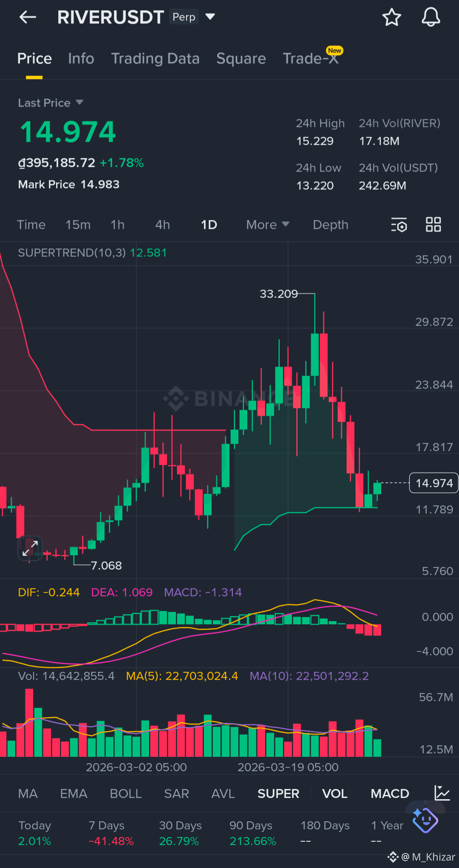Tap the Mark Price 14.983 value

point(69,184)
